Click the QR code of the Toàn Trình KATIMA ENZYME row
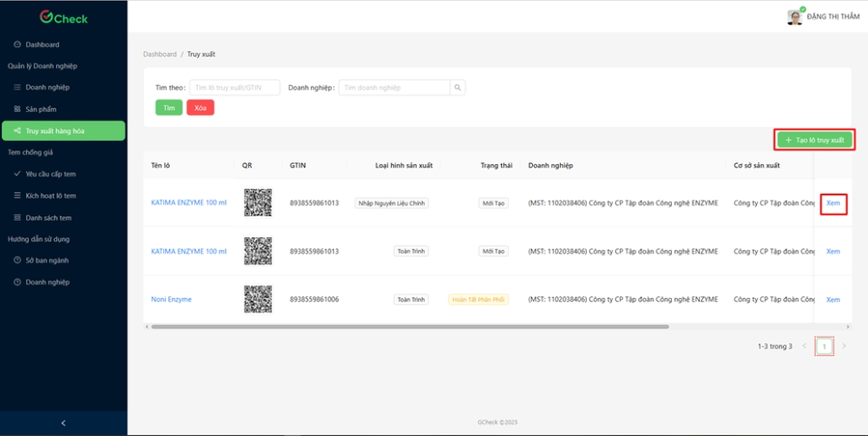Viewport: 868px width, 436px height. [258, 251]
